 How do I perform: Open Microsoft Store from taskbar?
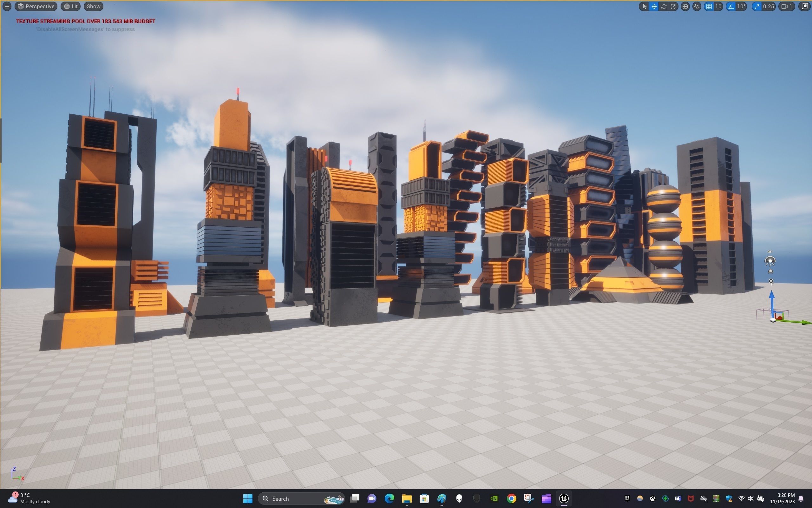coord(424,498)
